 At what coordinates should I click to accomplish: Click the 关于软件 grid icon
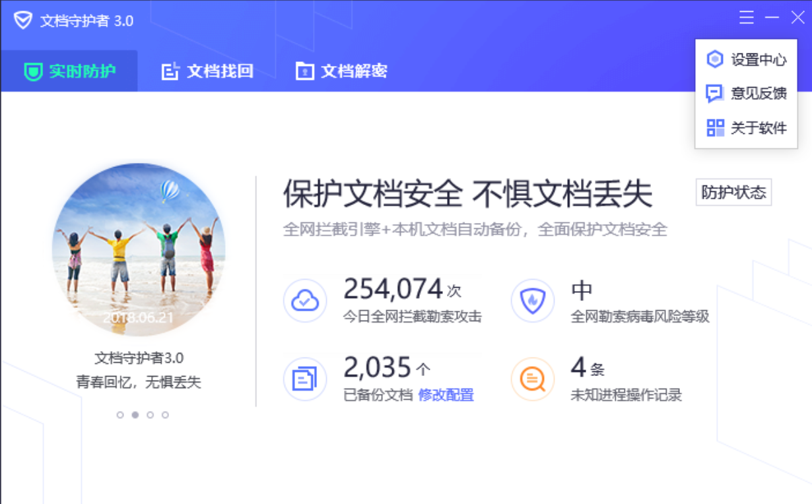[x=715, y=128]
